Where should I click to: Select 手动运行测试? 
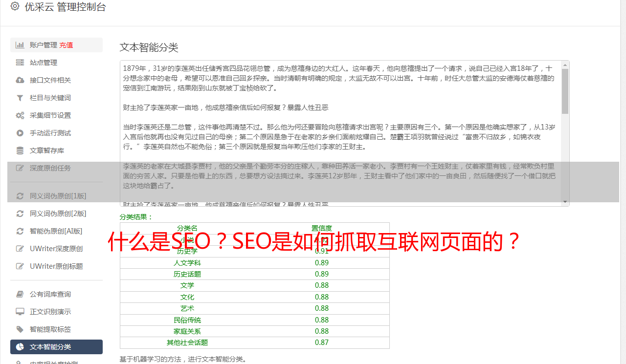56,133
